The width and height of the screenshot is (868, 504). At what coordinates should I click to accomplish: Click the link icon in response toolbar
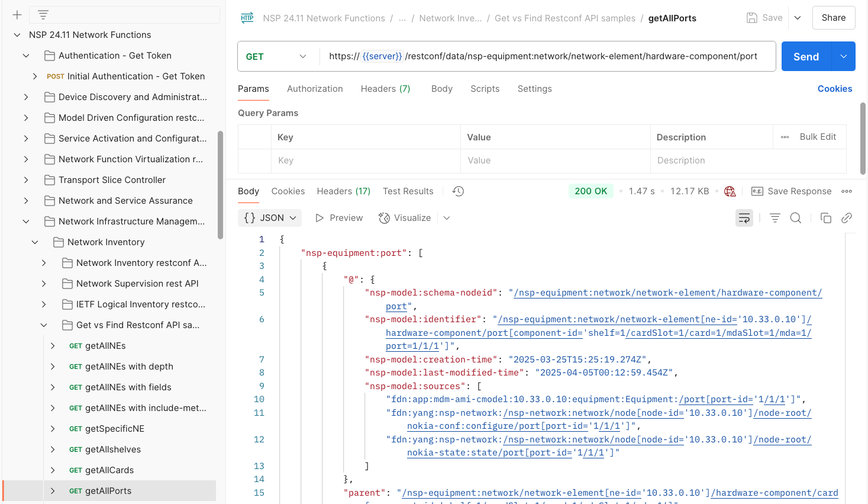(847, 218)
